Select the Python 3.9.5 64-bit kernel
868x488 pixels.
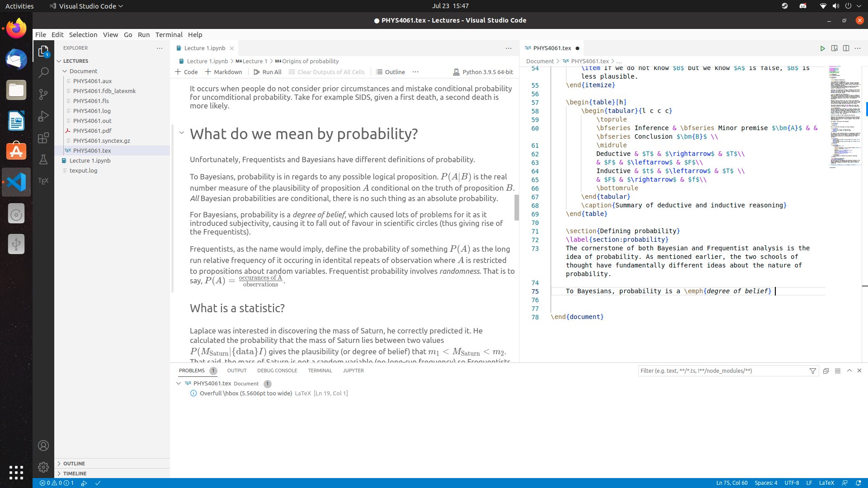483,72
